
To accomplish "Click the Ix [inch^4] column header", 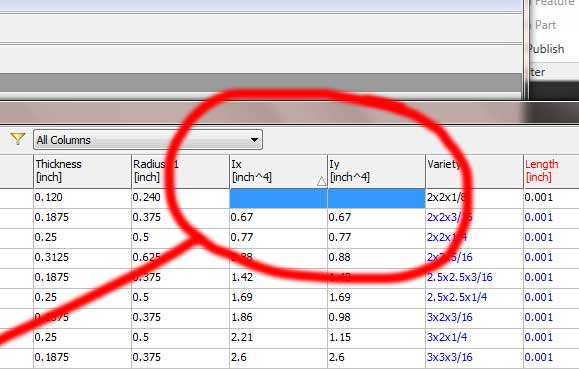I will (278, 171).
